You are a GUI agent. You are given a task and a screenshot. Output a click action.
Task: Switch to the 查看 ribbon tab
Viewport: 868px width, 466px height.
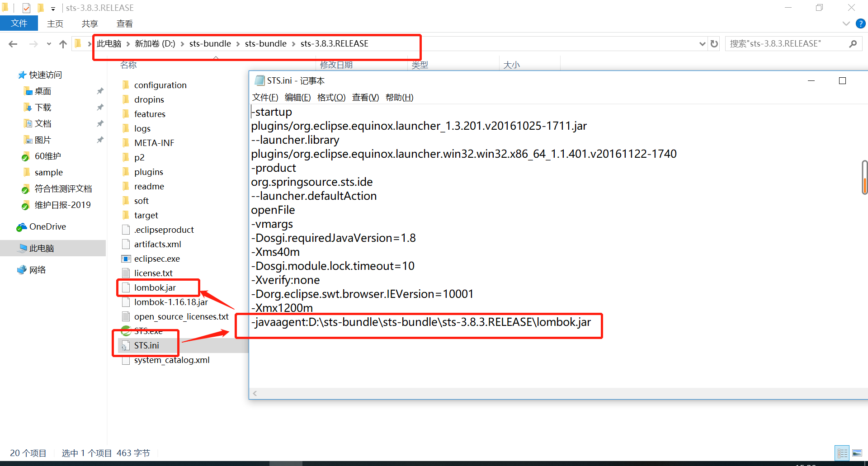124,24
